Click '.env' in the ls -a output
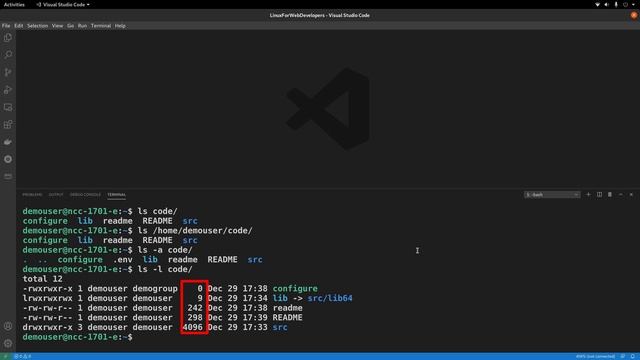The image size is (640, 360). tap(123, 260)
